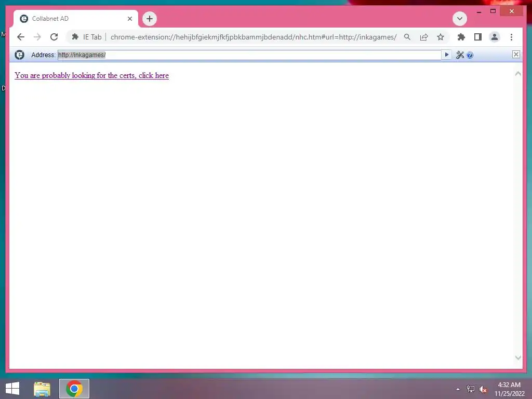Image resolution: width=532 pixels, height=399 pixels.
Task: Click the muted volume tray icon
Action: point(483,389)
